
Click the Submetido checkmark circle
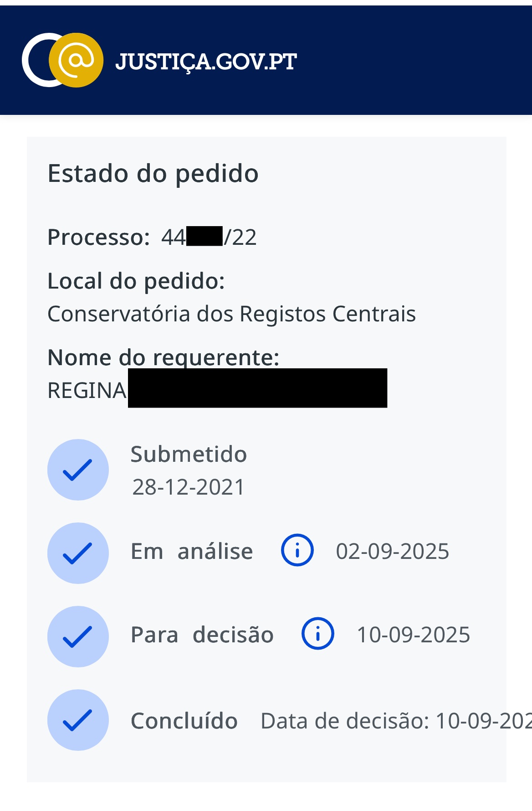pos(78,470)
